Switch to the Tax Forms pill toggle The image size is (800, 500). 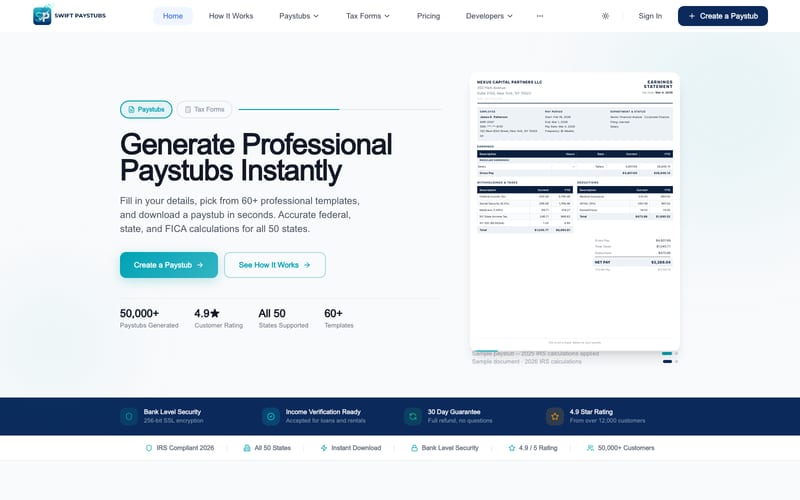point(204,109)
